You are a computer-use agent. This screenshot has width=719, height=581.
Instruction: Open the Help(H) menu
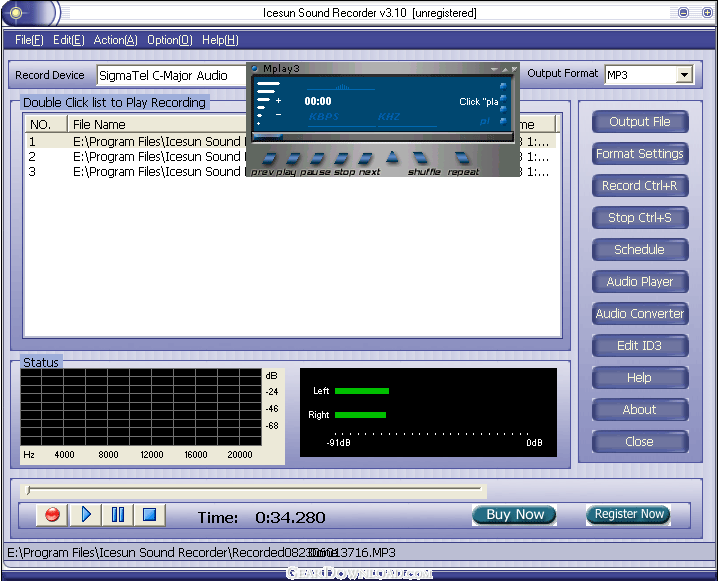220,40
